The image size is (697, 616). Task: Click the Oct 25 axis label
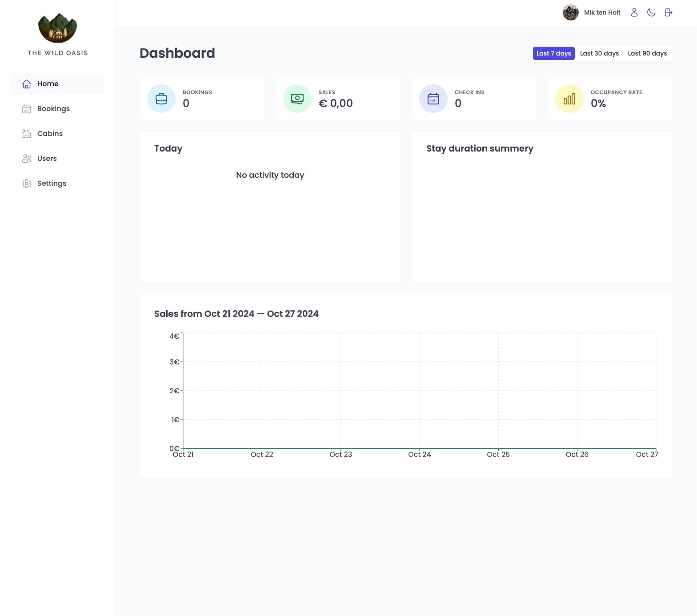[498, 454]
